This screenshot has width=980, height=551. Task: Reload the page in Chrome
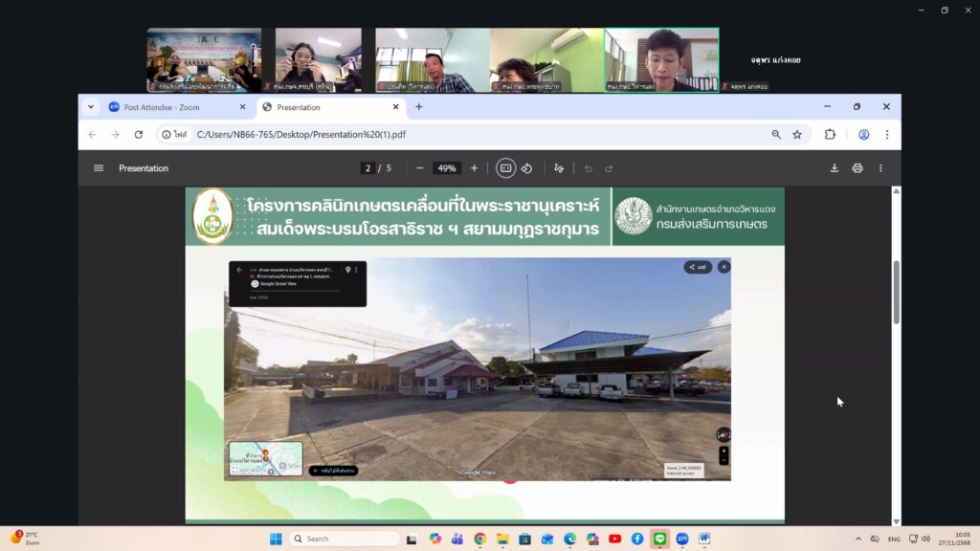[x=139, y=135]
